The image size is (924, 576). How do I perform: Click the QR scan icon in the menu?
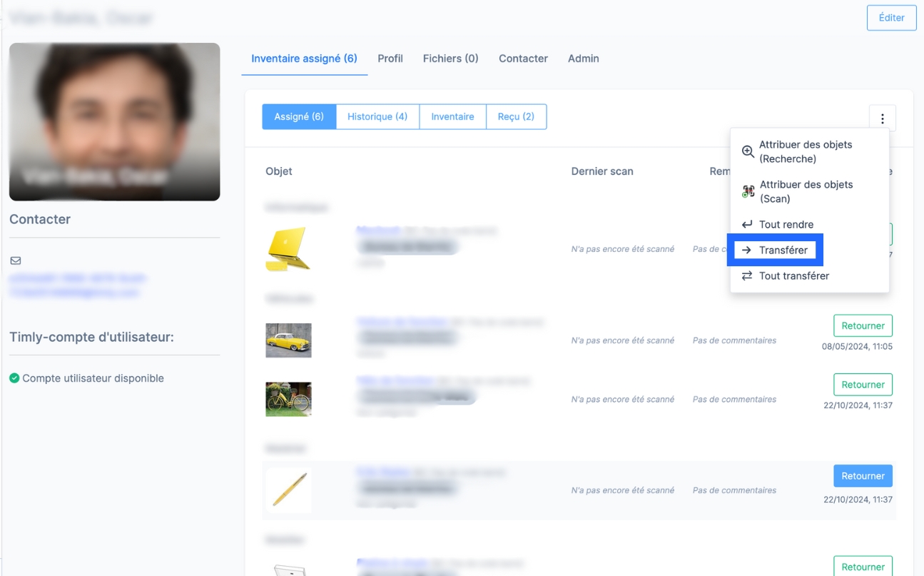tap(748, 191)
